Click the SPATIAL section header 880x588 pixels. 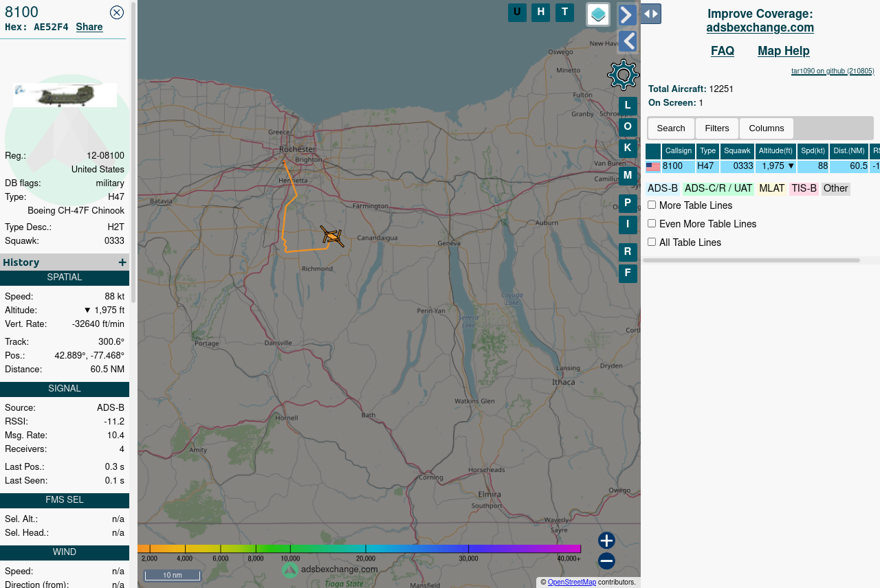point(65,278)
